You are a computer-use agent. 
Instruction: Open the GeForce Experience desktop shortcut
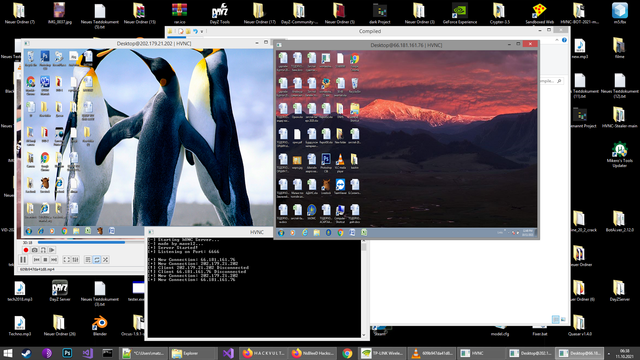[x=460, y=13]
